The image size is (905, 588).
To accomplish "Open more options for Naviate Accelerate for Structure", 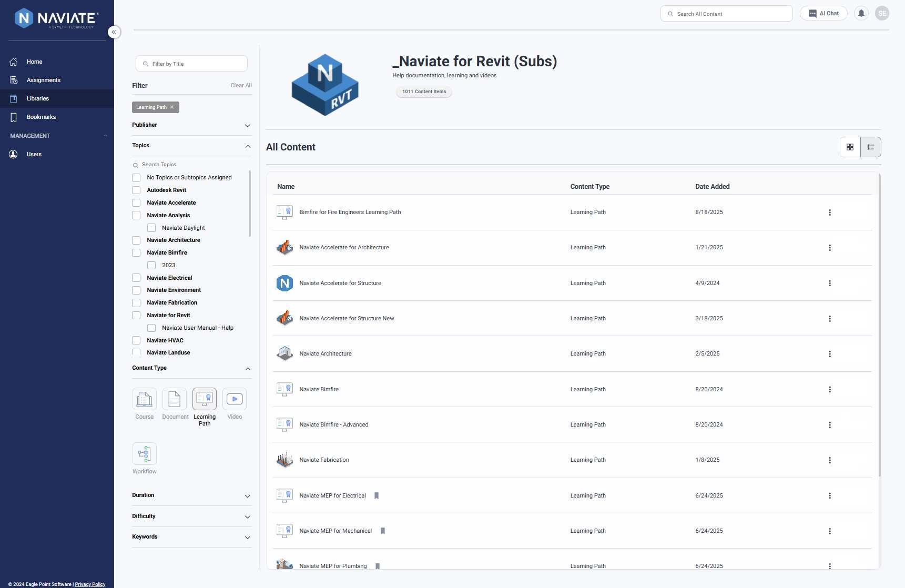I will [x=830, y=283].
